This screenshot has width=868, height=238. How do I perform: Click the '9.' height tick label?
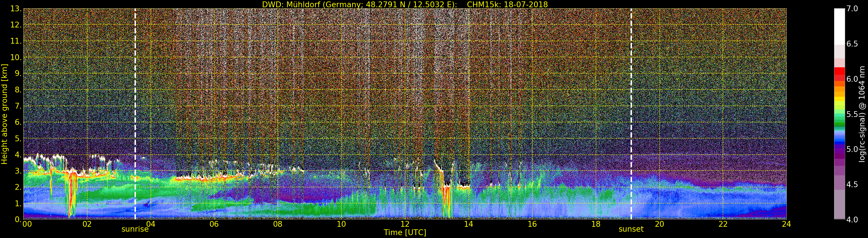click(18, 73)
